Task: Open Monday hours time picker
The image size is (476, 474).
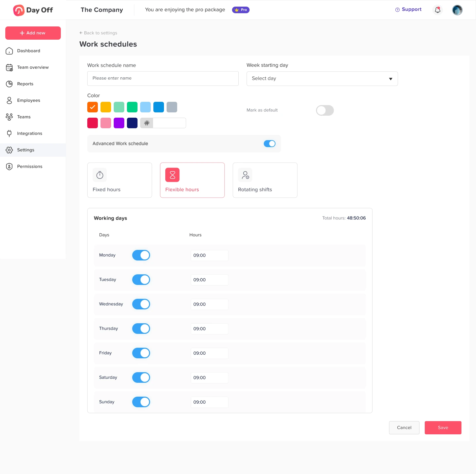Action: pyautogui.click(x=209, y=256)
